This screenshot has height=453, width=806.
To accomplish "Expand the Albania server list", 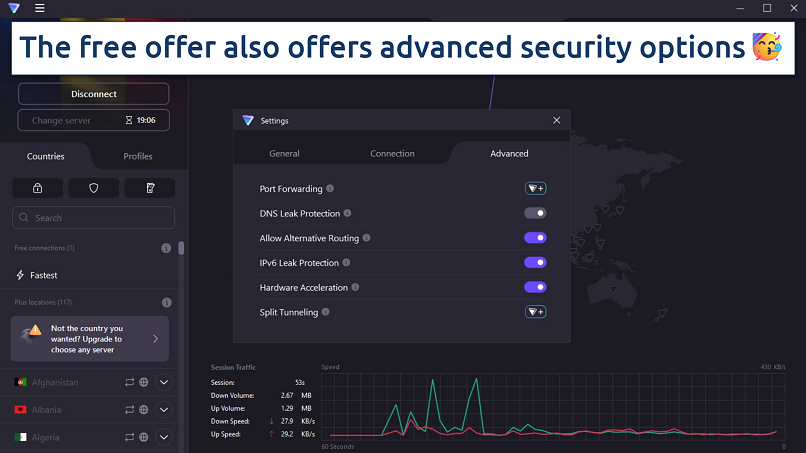I will [x=165, y=410].
